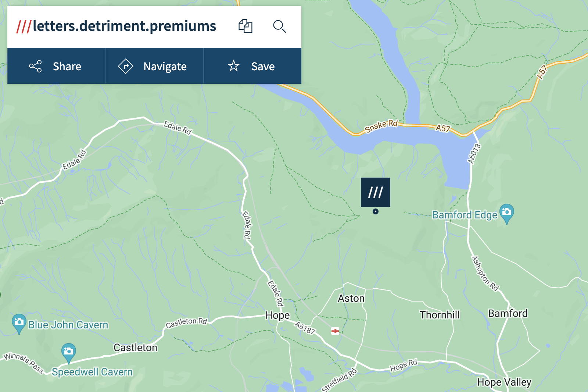Select the Hope village label

(x=277, y=316)
